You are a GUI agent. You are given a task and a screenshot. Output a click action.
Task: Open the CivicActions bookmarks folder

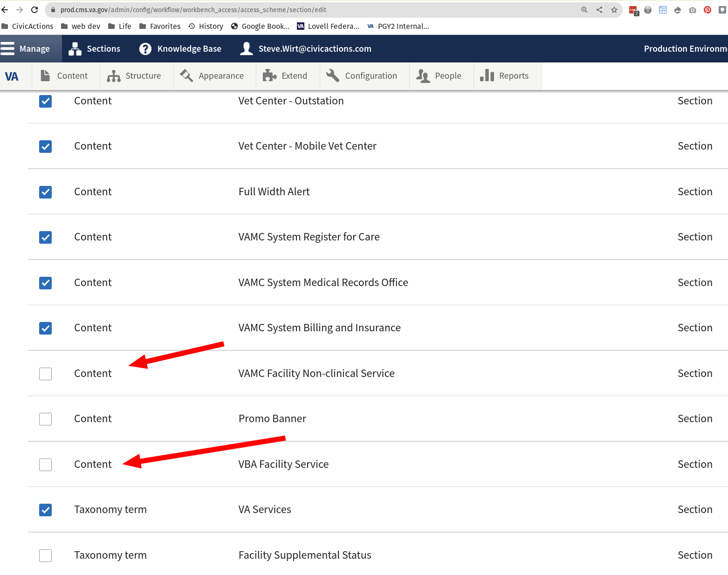point(27,27)
